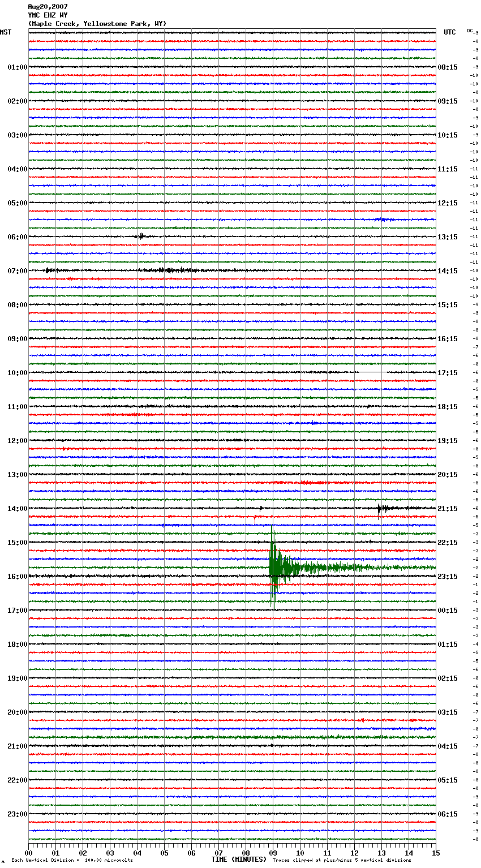This screenshot has width=481, height=868.
Task: Click the minute tick label '04' on bottom axis
Action: click(x=137, y=853)
